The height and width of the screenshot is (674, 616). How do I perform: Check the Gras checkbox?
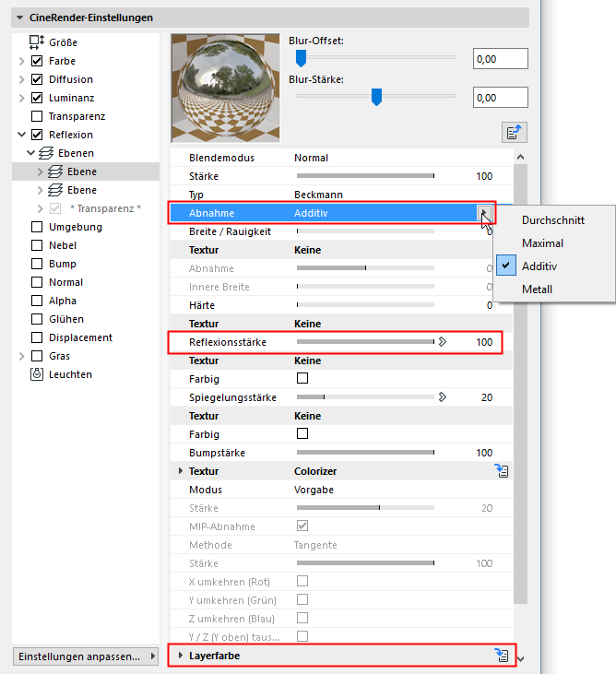coord(37,356)
